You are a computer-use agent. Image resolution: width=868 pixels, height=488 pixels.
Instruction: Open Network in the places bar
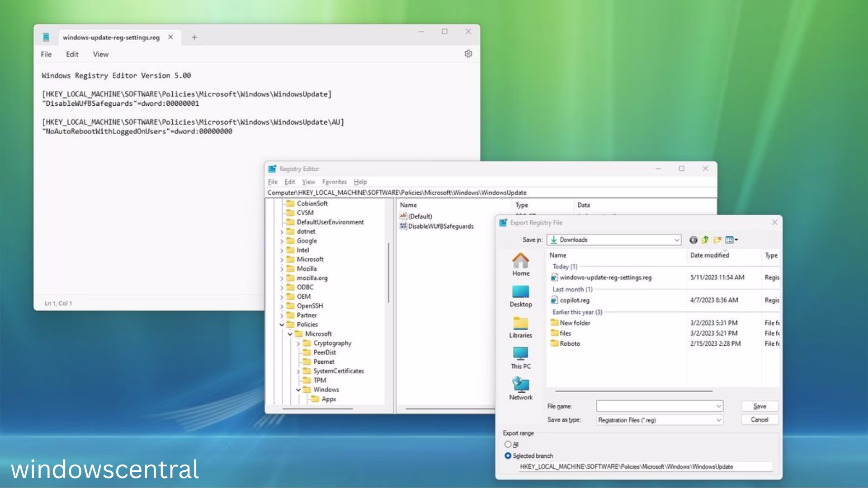[520, 389]
